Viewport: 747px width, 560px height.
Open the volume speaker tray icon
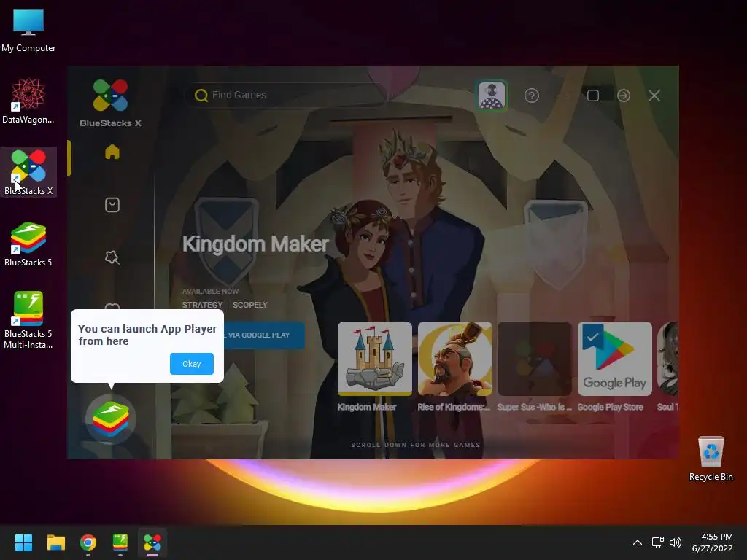(x=675, y=542)
